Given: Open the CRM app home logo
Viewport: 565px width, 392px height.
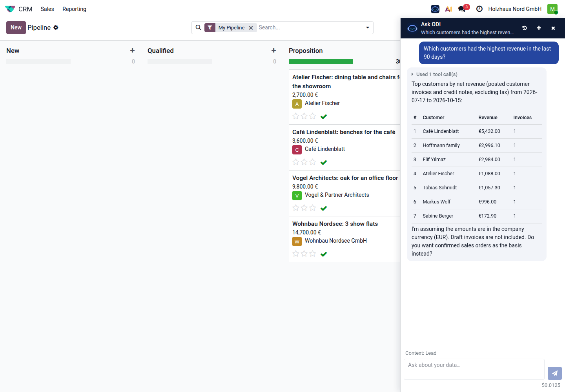Looking at the screenshot, I should click(10, 9).
